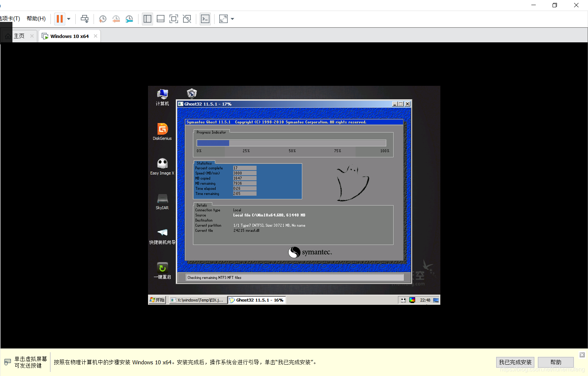The height and width of the screenshot is (376, 588).
Task: Send Ctrl+Alt+Del to the virtual machine
Action: click(84, 19)
